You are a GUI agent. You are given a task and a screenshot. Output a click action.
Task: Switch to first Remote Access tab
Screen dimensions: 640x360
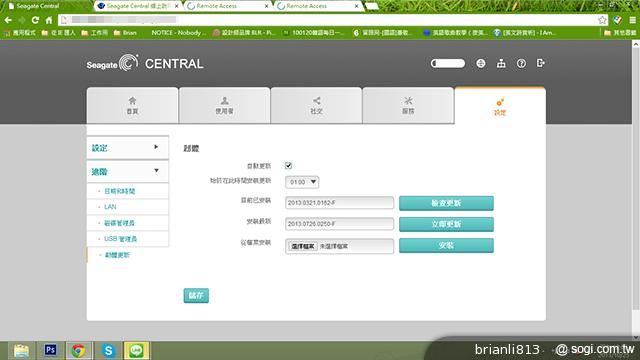tap(229, 6)
